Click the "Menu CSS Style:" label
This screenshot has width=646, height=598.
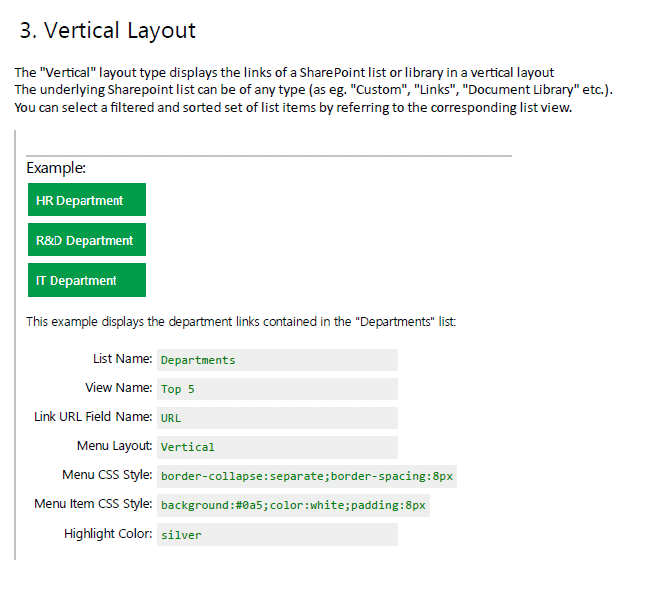point(107,474)
